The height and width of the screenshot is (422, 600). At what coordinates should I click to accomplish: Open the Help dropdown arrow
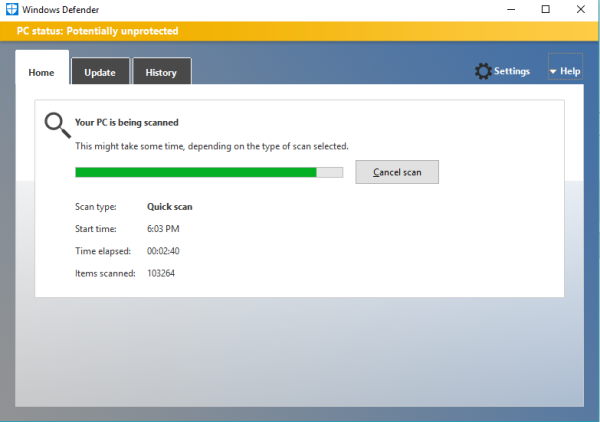click(x=553, y=72)
